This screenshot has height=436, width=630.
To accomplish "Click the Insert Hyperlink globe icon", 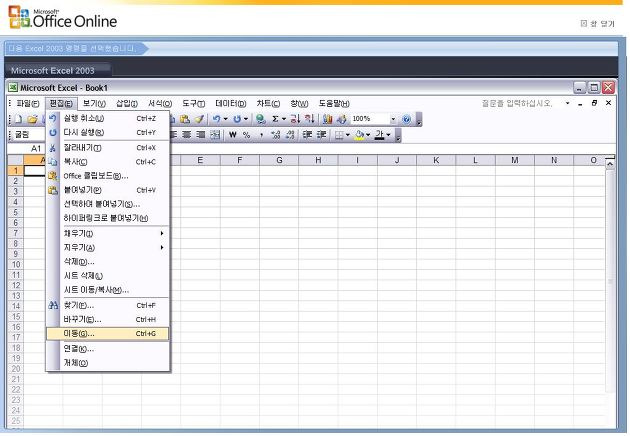I will (261, 119).
